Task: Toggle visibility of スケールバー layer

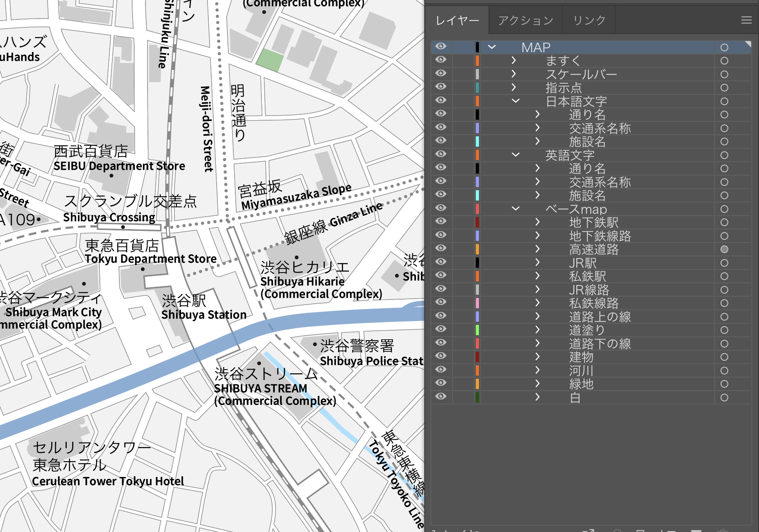Action: click(441, 73)
